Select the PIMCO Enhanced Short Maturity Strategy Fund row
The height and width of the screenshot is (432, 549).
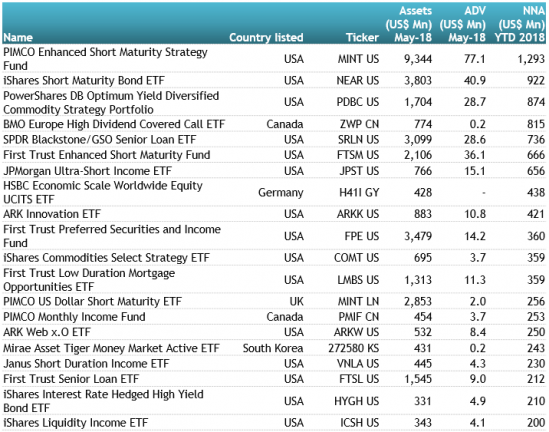pos(274,58)
